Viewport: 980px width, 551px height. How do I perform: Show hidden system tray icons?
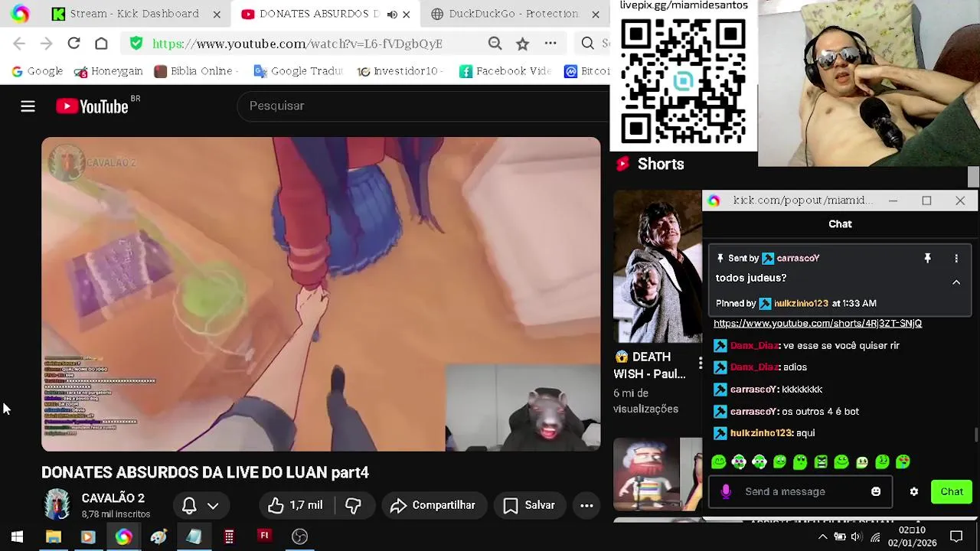(822, 537)
